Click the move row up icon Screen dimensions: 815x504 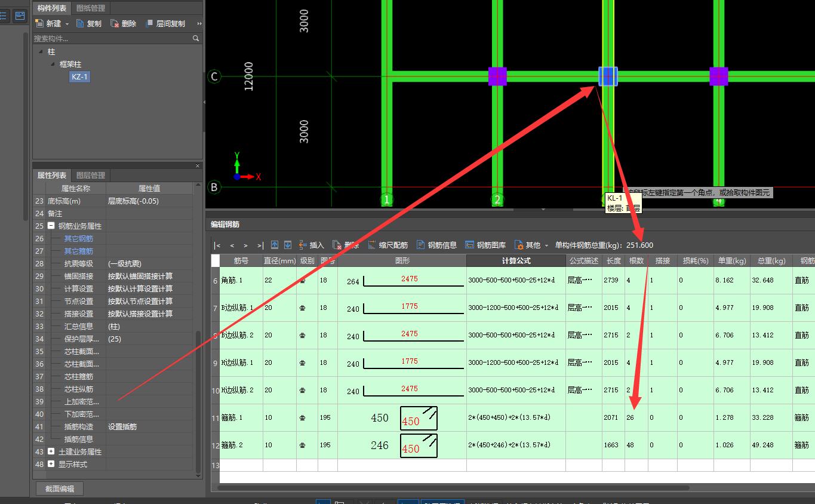click(275, 245)
